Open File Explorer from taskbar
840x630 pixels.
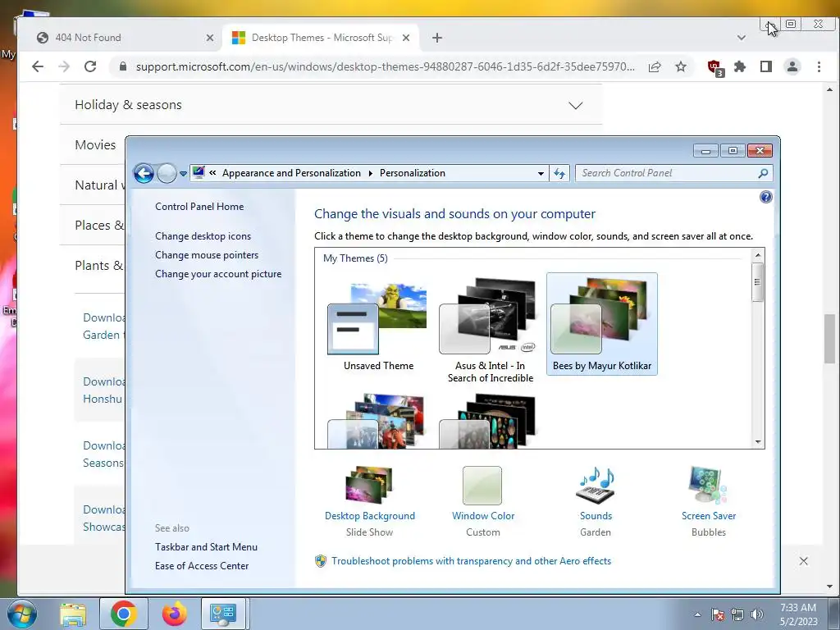(x=73, y=614)
